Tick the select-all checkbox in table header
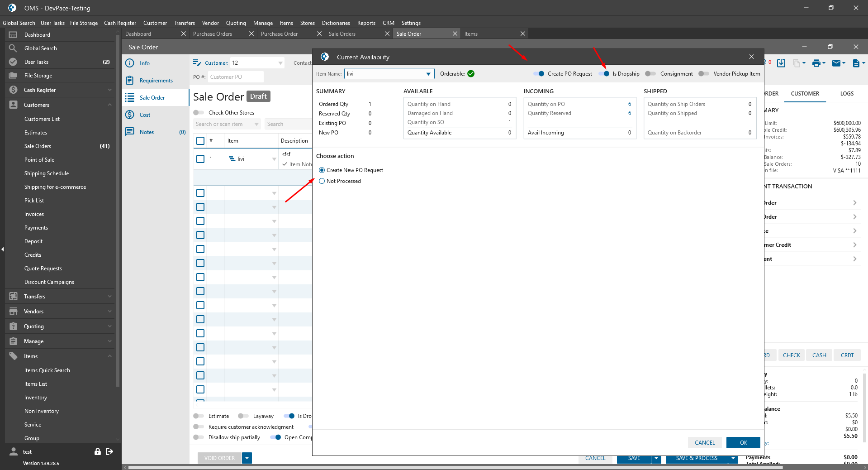This screenshot has width=868, height=470. pos(200,141)
